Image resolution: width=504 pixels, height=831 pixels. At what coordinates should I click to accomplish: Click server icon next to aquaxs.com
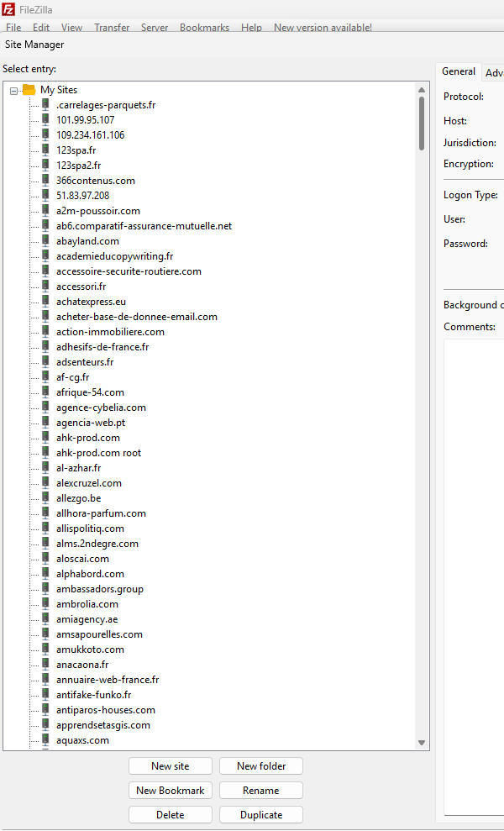[x=46, y=740]
